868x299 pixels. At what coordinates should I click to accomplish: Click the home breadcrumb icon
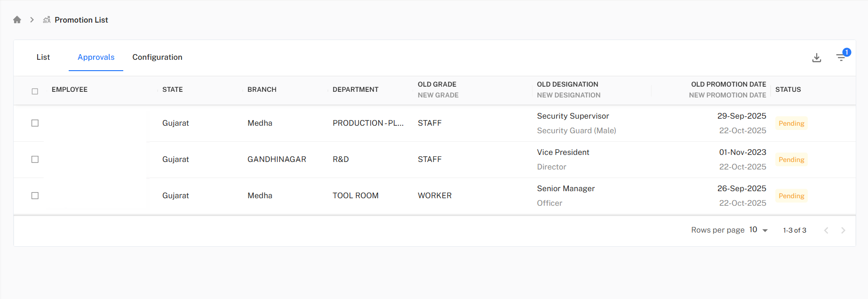click(x=17, y=20)
